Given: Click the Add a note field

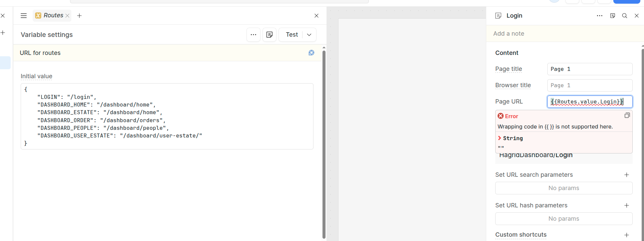Looking at the screenshot, I should (564, 34).
